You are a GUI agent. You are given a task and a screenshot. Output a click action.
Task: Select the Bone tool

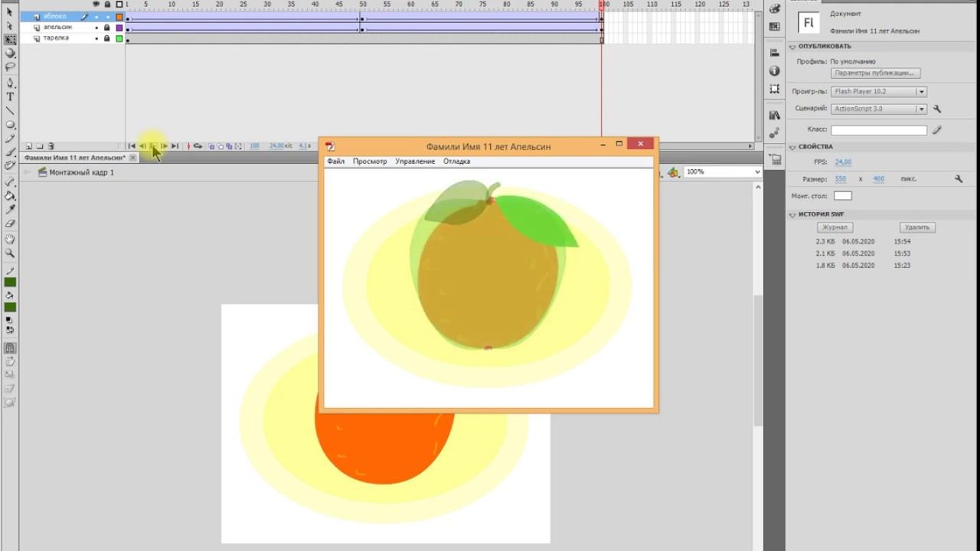coord(10,182)
